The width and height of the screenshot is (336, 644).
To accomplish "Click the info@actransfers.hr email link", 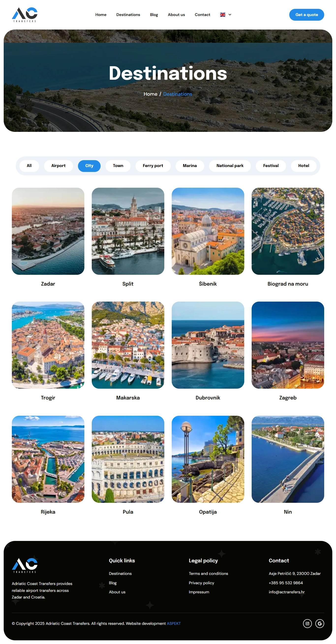I will 287,592.
